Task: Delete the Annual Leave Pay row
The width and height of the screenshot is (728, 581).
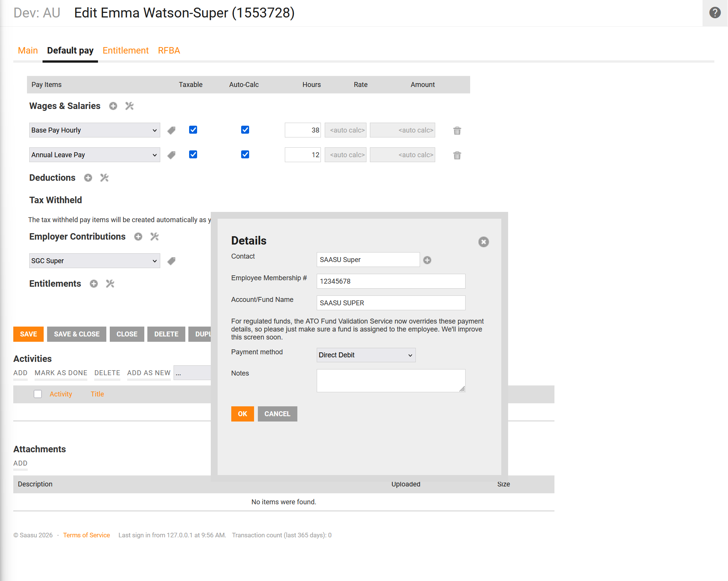Action: coord(457,155)
